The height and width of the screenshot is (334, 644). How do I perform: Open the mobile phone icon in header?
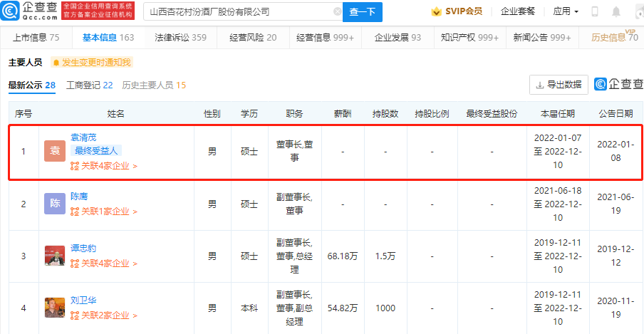tap(594, 11)
